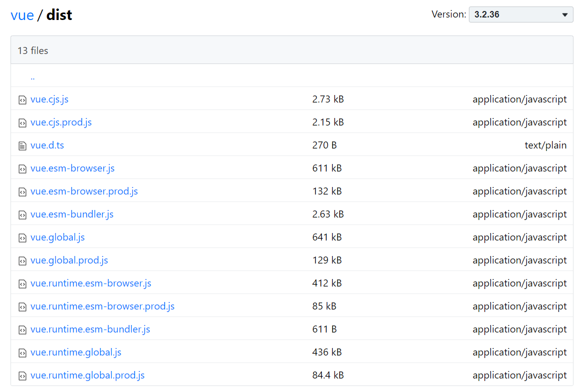
Task: Click the application/javascript type of vue.cjs.prod.js
Action: pos(519,122)
